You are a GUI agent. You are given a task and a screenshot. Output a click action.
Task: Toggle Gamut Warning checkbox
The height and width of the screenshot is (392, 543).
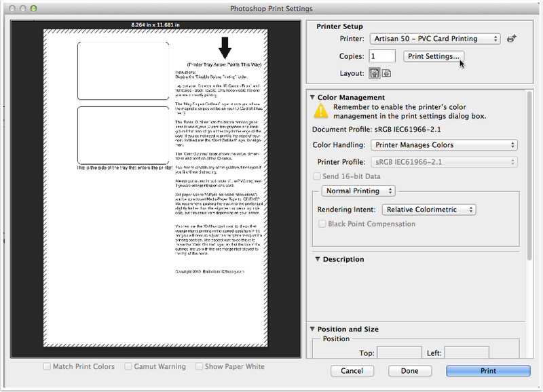click(128, 366)
